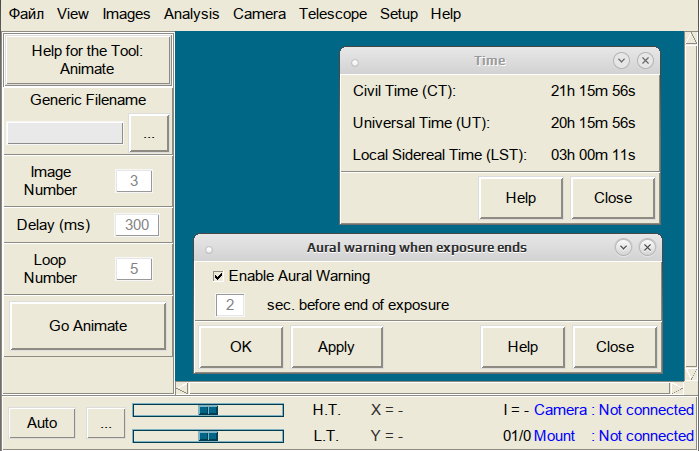The width and height of the screenshot is (699, 451).
Task: Click Aural warning window menu dot icon
Action: pos(209,250)
